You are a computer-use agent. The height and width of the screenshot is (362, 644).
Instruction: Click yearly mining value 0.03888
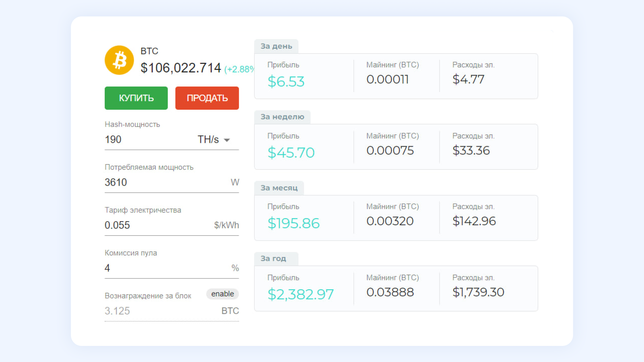pyautogui.click(x=390, y=292)
